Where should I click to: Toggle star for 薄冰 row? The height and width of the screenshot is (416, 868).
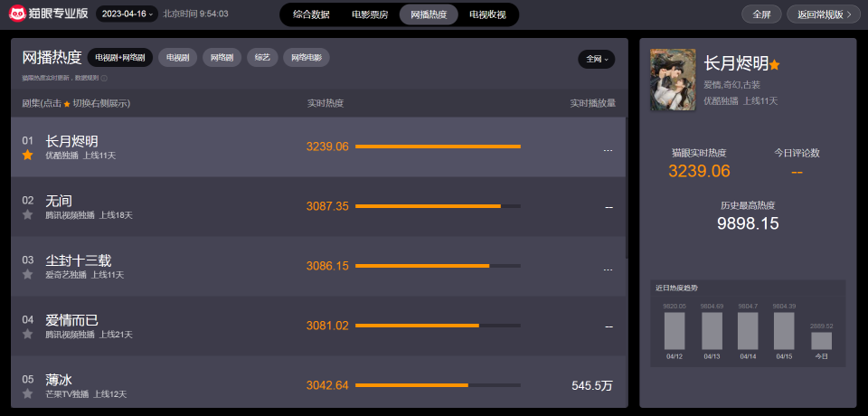pos(28,393)
